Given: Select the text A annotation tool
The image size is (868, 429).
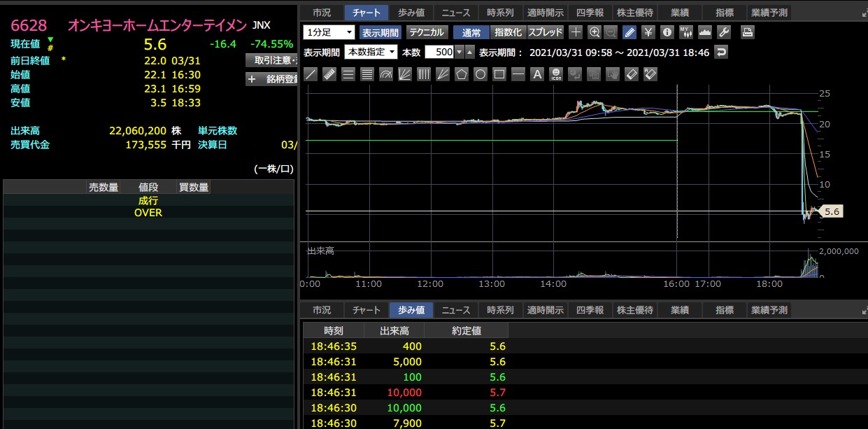Looking at the screenshot, I should coord(537,73).
